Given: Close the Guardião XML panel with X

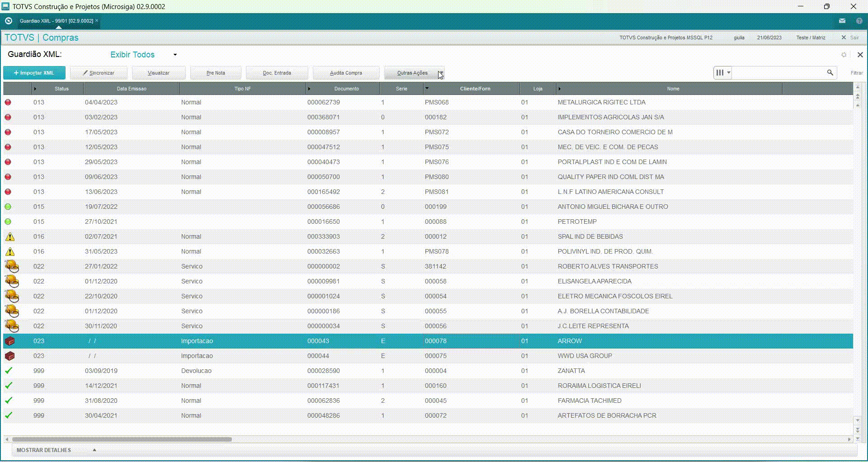Looking at the screenshot, I should pos(860,55).
